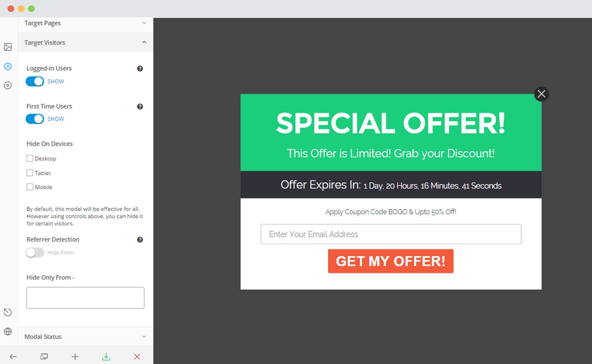Toggle the Logged-in Users SHOW switch

(35, 81)
